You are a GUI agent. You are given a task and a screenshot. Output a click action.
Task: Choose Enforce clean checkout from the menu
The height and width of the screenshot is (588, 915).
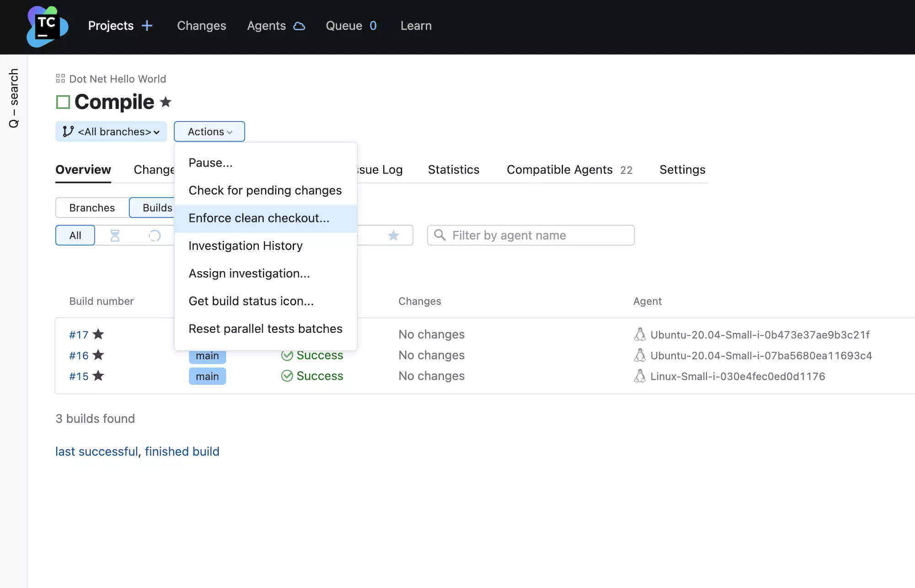click(259, 218)
